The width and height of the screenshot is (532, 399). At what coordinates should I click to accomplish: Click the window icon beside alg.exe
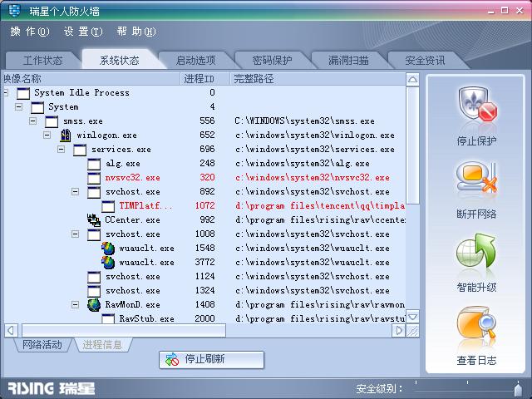pyautogui.click(x=94, y=164)
